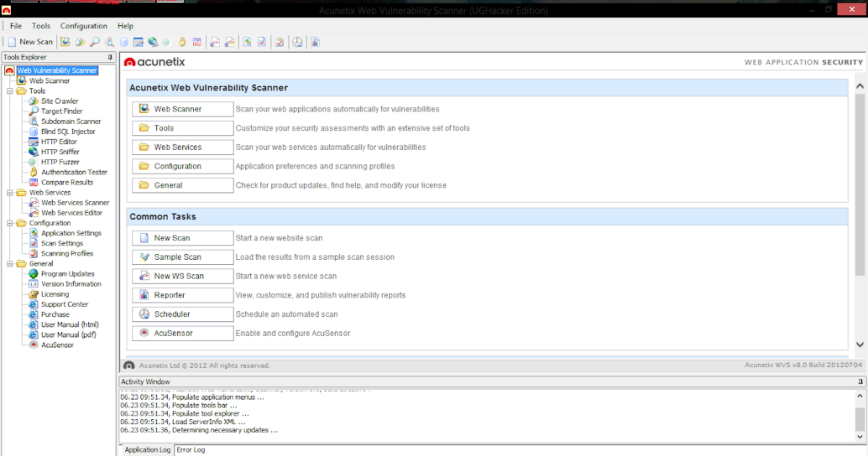Select Support Center in the tree
This screenshot has width=868, height=456.
64,304
